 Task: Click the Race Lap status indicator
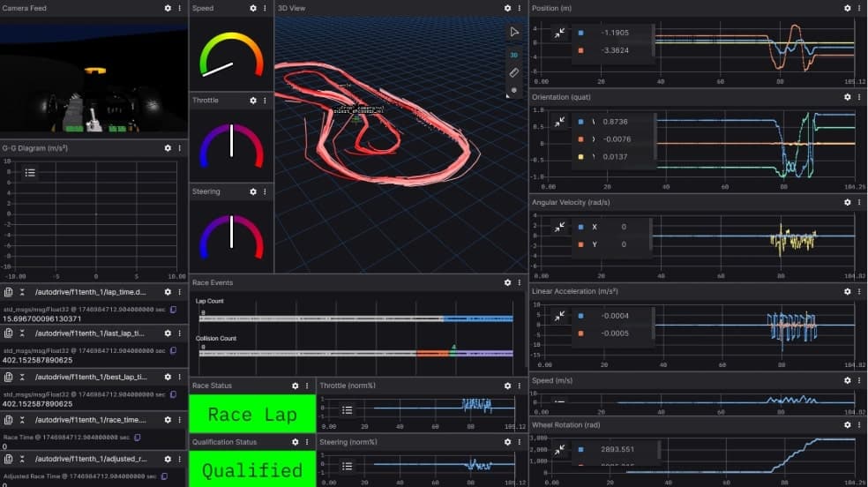click(x=252, y=414)
